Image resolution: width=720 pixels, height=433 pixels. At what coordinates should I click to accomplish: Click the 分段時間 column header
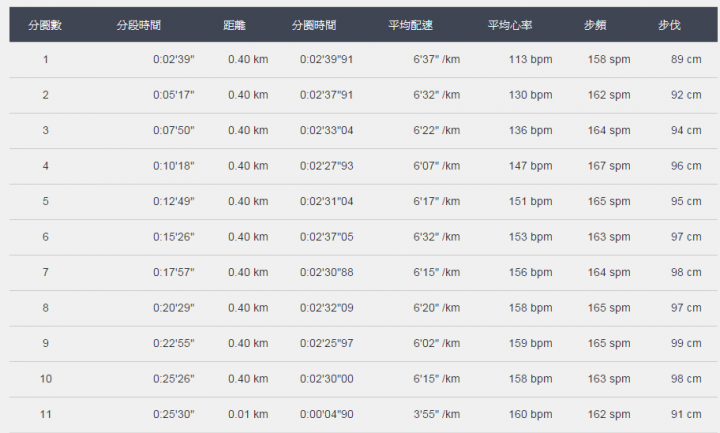coord(139,25)
